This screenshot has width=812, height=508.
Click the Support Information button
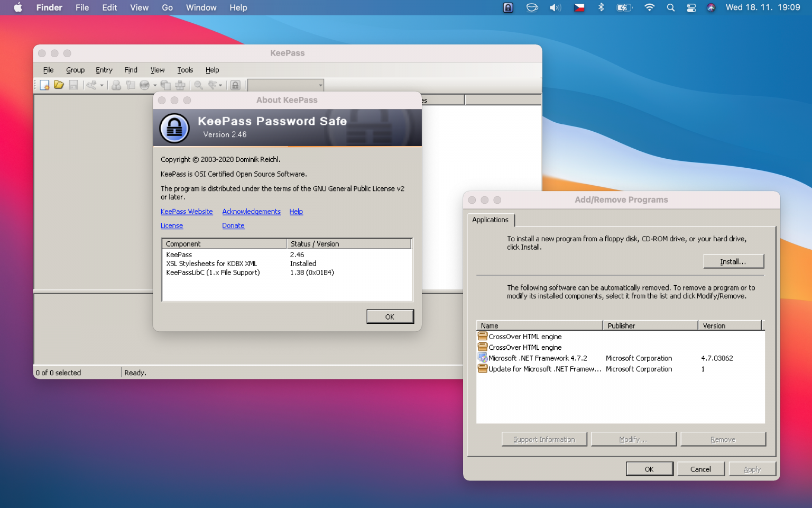(x=544, y=439)
